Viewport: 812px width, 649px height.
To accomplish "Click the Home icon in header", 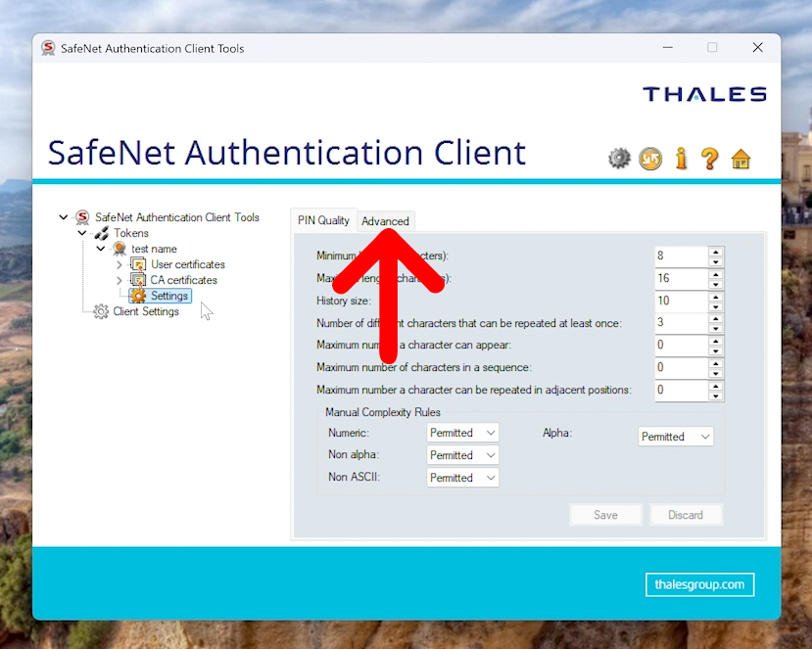I will (741, 159).
